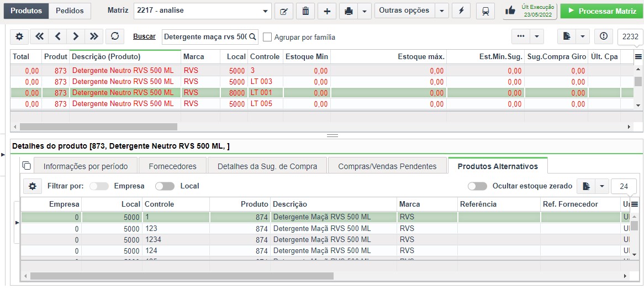
Task: Expand left side panel arrow
Action: pos(3,155)
